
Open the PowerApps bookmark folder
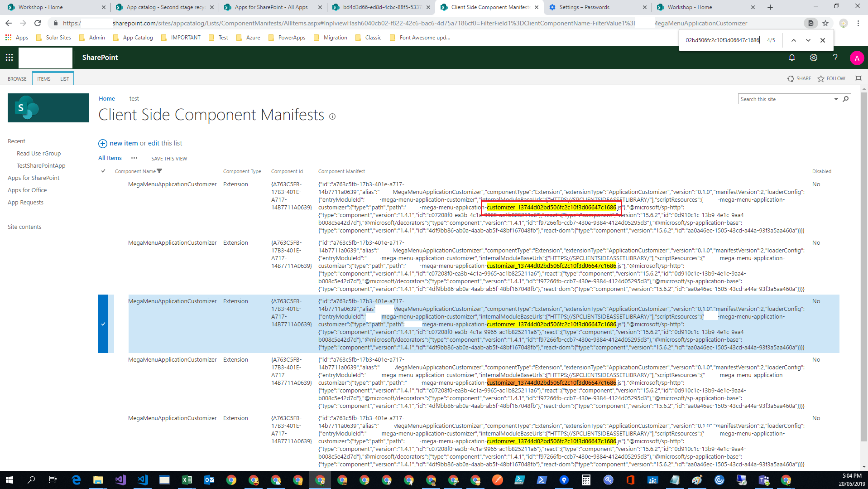coord(287,38)
